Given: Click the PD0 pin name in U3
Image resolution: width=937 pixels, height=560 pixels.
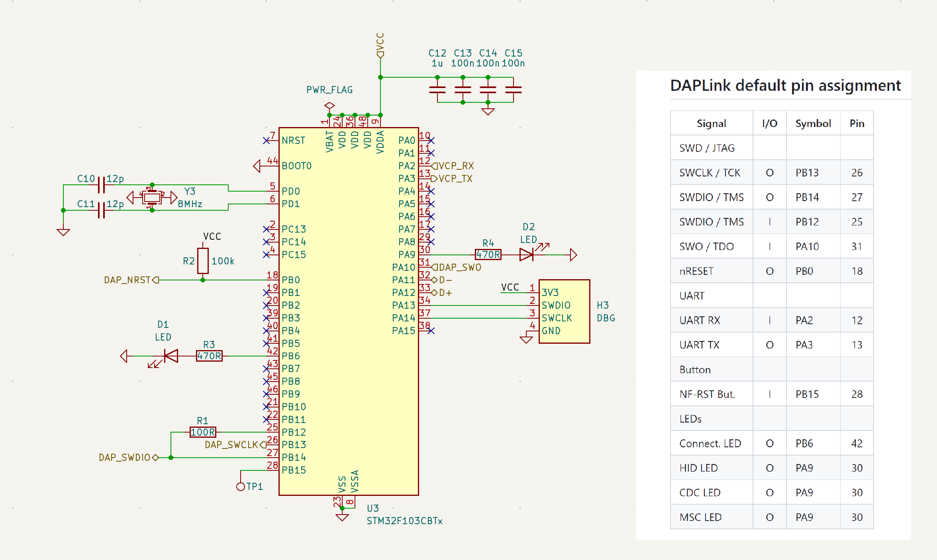Looking at the screenshot, I should pos(291,191).
